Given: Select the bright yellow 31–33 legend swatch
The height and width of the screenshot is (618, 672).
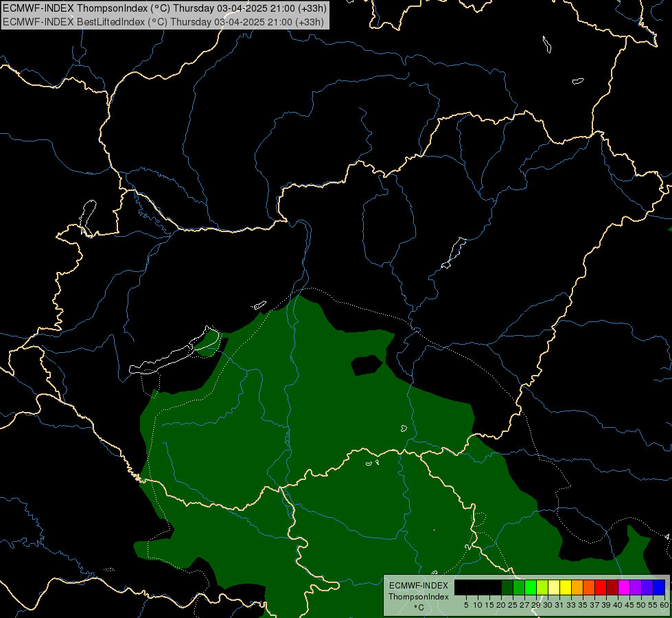Looking at the screenshot, I should pyautogui.click(x=566, y=588).
